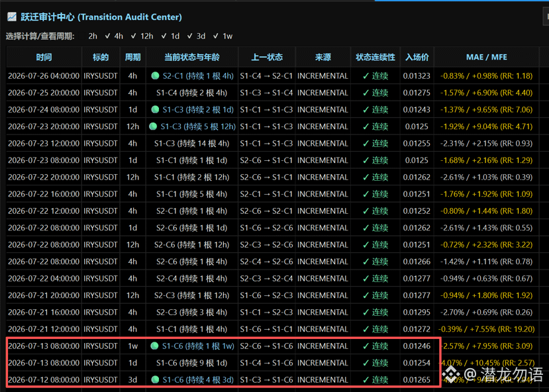Click IRYSUSDT in the 2026-07-25 20:00:00 row
The image size is (549, 392).
(x=101, y=93)
